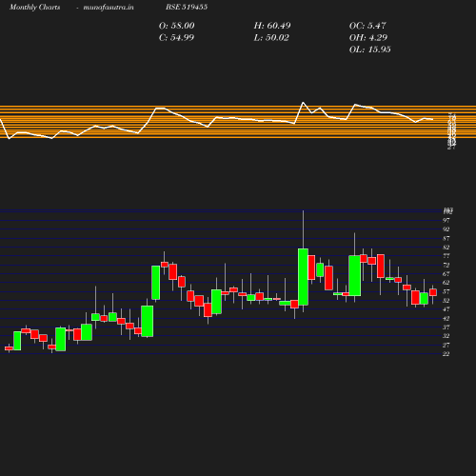476x476 pixels.
Task: Click the high price "H: 60.49"
Action: (272, 26)
